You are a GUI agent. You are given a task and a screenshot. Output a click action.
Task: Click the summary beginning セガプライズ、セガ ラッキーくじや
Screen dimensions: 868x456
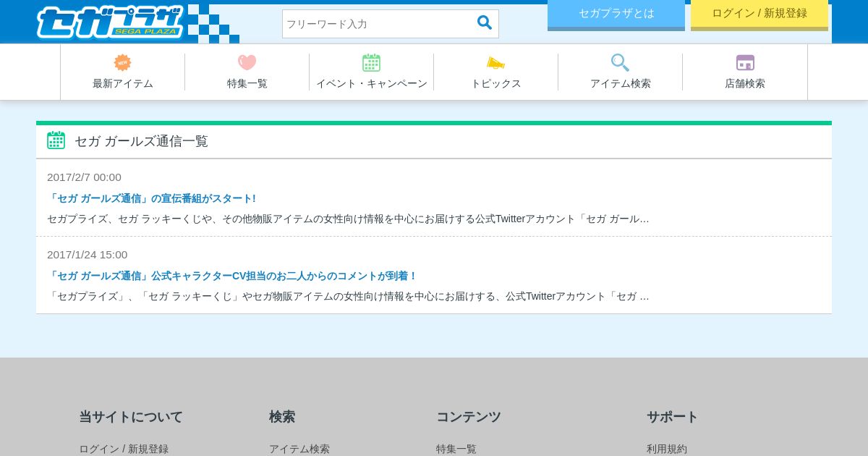point(348,219)
